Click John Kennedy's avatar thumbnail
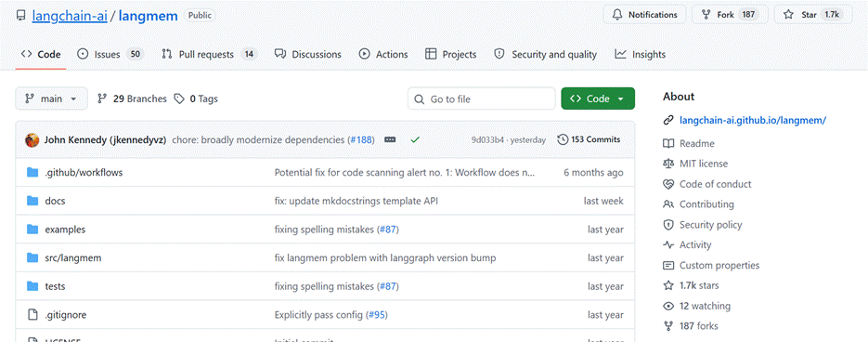Screen dimensions: 868x342 point(32,139)
